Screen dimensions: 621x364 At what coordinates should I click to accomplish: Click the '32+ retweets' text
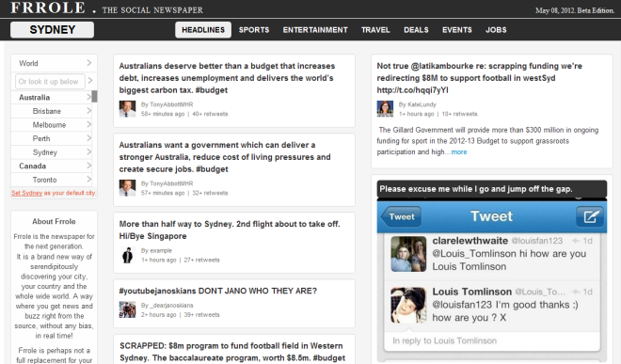click(210, 194)
